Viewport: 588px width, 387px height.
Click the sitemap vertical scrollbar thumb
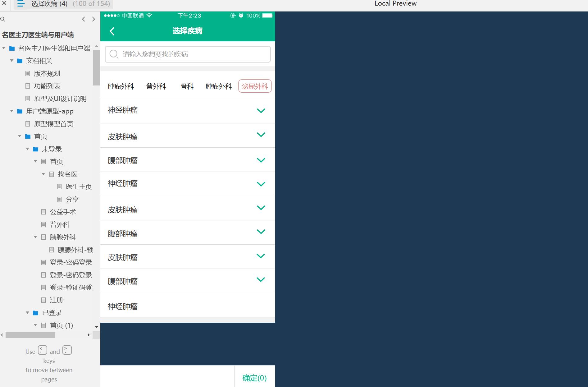point(96,67)
